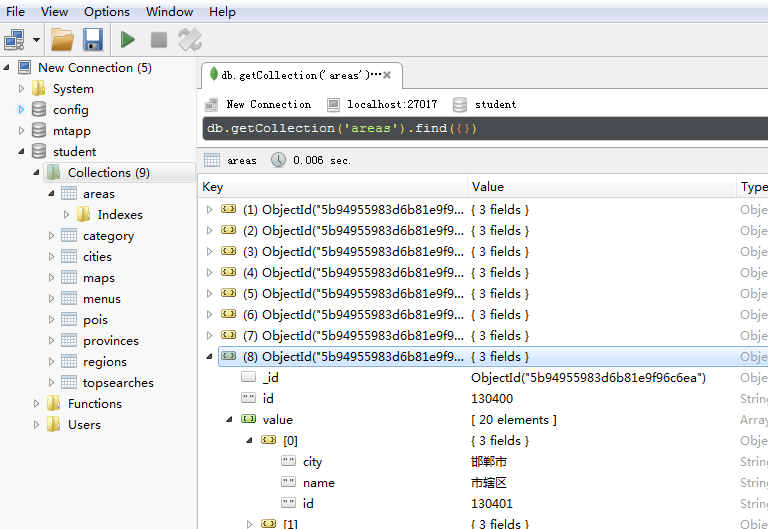
Task: Expand the Functions folder
Action: click(36, 404)
